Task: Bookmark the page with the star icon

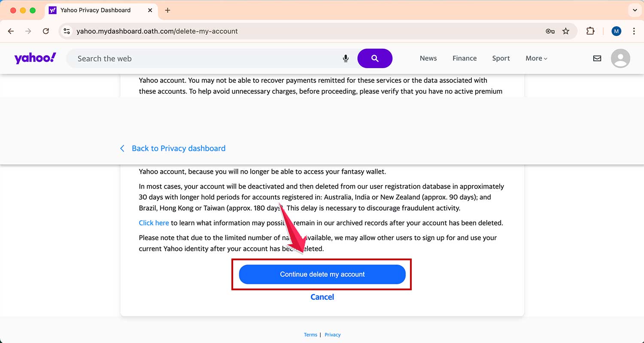Action: click(566, 31)
